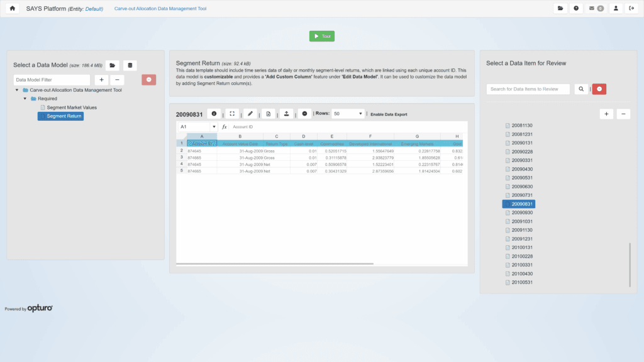
Task: Click the user profile icon
Action: [616, 9]
